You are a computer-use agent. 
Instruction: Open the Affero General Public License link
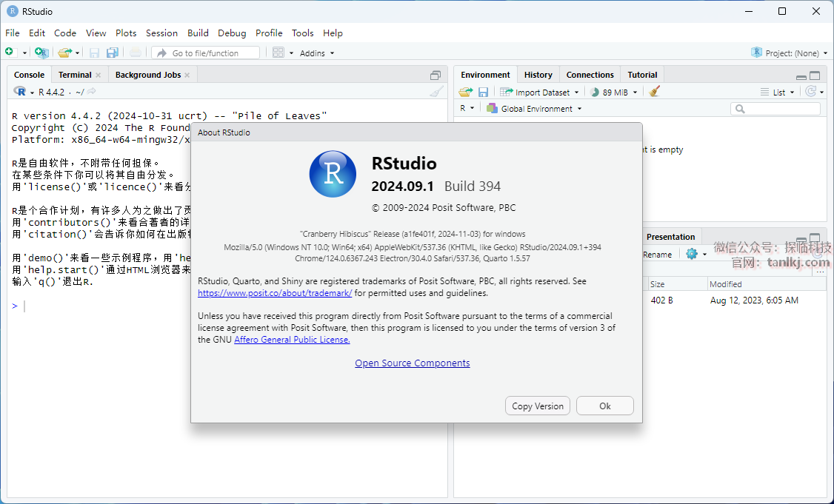[x=292, y=340]
